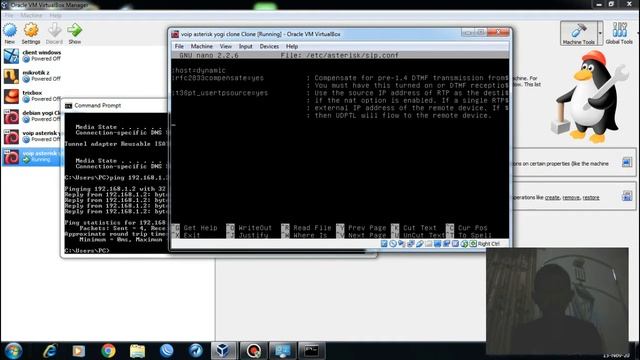Click the webcam overlay thumbnail
640x360 pixels.
pyautogui.click(x=557, y=301)
